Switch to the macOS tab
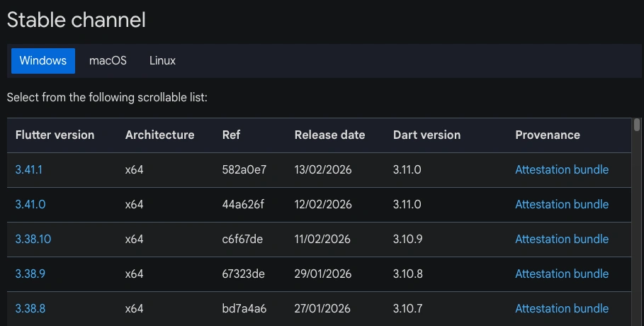The height and width of the screenshot is (326, 644). (108, 61)
